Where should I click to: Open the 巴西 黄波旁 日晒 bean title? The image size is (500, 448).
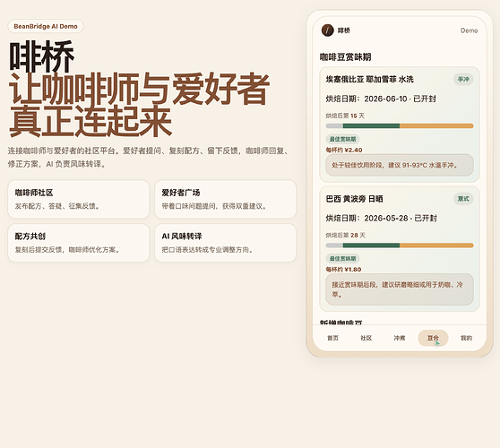click(x=354, y=199)
